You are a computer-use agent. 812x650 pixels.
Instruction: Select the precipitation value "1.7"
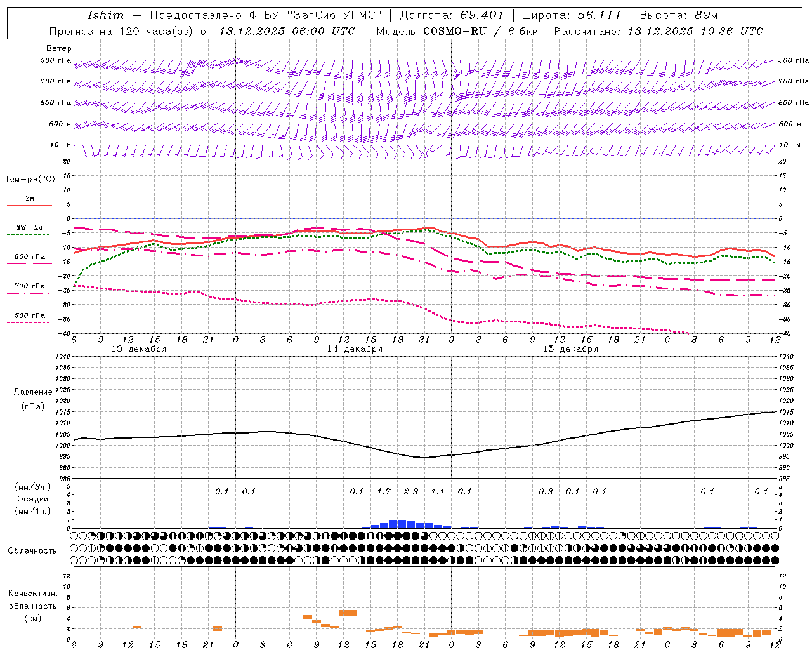pyautogui.click(x=384, y=492)
